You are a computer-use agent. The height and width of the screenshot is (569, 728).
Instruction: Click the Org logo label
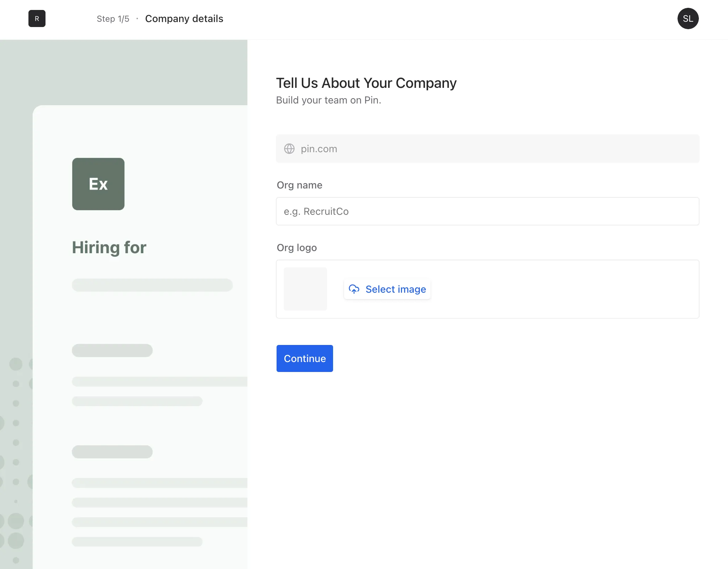pyautogui.click(x=297, y=248)
